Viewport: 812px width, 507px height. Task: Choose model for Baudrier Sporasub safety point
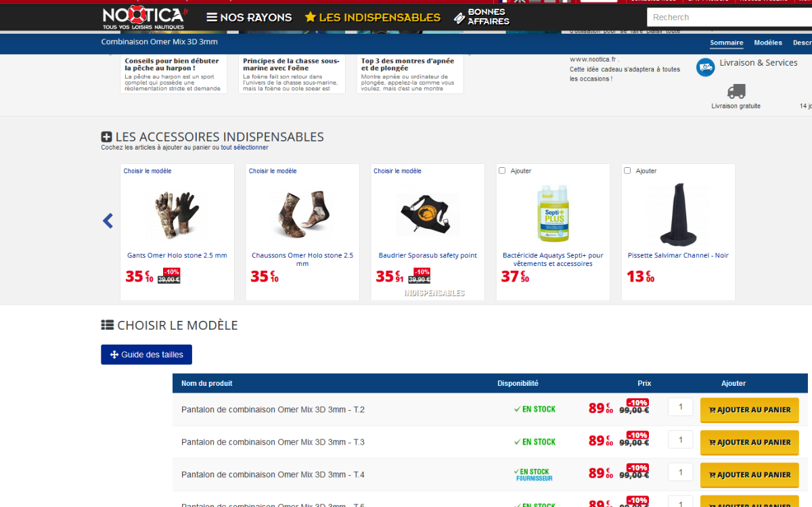pyautogui.click(x=398, y=171)
